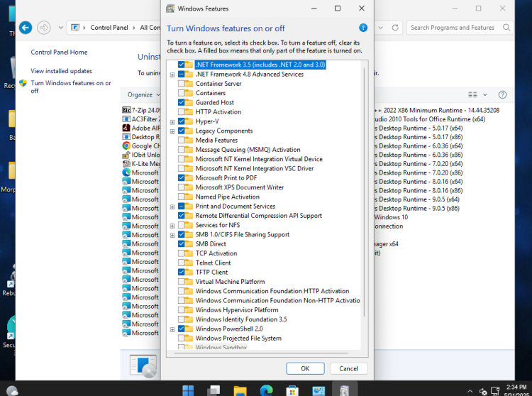Expand Services for NFS node
This screenshot has height=396, width=532.
click(x=172, y=226)
